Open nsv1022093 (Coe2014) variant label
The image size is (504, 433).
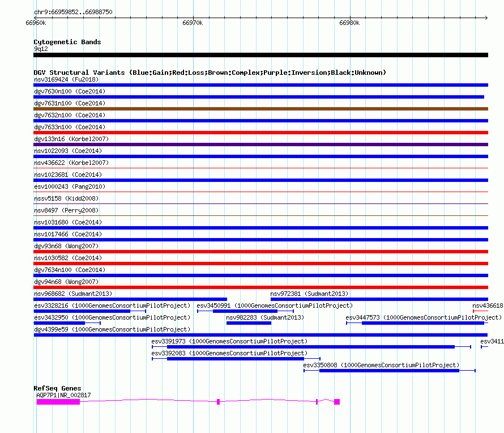pyautogui.click(x=68, y=151)
